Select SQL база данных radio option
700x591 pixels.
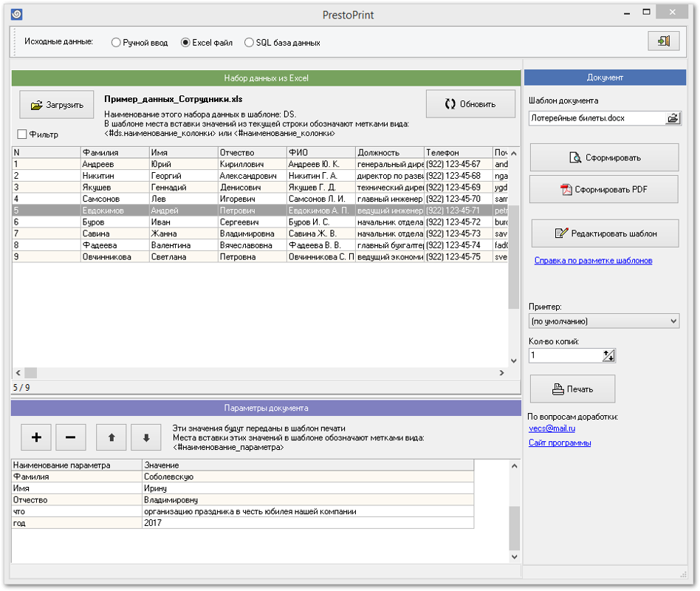point(249,43)
